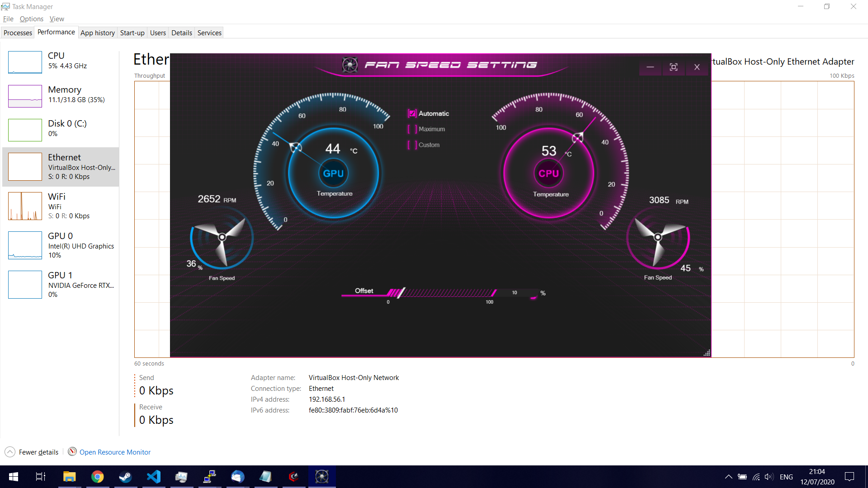Image resolution: width=868 pixels, height=488 pixels.
Task: Switch to the Start-up tab
Action: point(132,33)
